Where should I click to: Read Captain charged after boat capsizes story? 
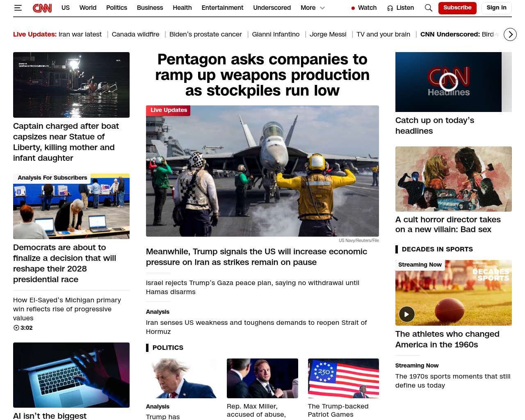pyautogui.click(x=66, y=142)
